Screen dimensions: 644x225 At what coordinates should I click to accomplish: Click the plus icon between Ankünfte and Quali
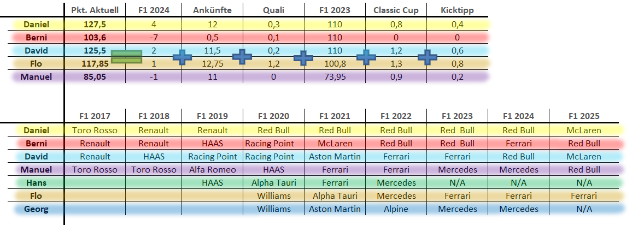coord(242,56)
